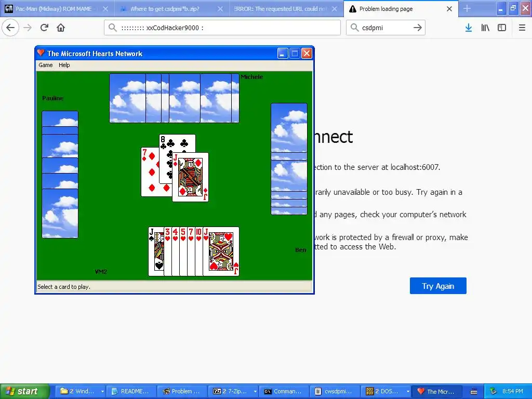Viewport: 532px width, 399px height.
Task: Go back in Firefox
Action: [x=10, y=28]
